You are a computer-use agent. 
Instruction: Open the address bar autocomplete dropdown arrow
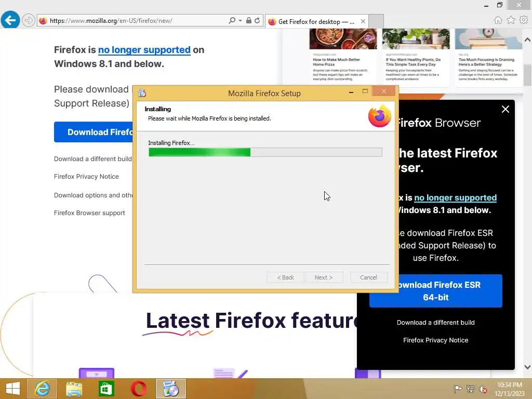[x=240, y=20]
